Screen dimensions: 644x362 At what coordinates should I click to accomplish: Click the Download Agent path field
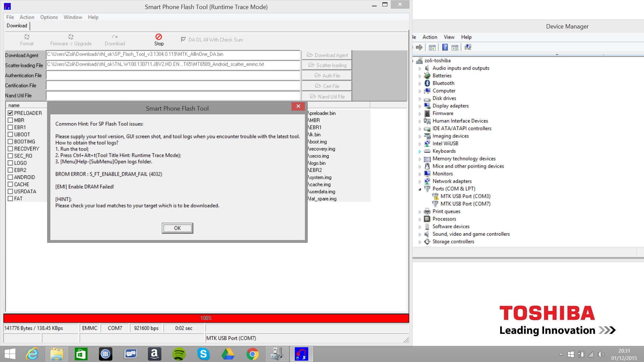pos(173,54)
